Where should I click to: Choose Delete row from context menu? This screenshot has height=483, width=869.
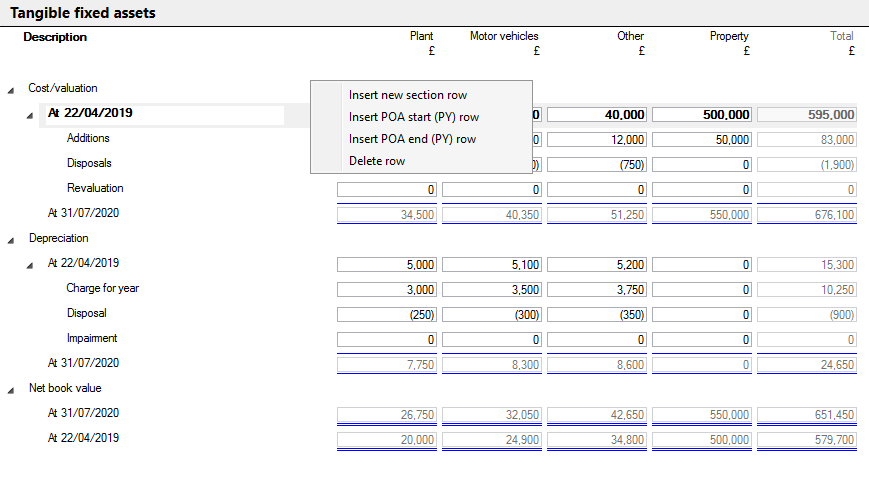pos(377,161)
